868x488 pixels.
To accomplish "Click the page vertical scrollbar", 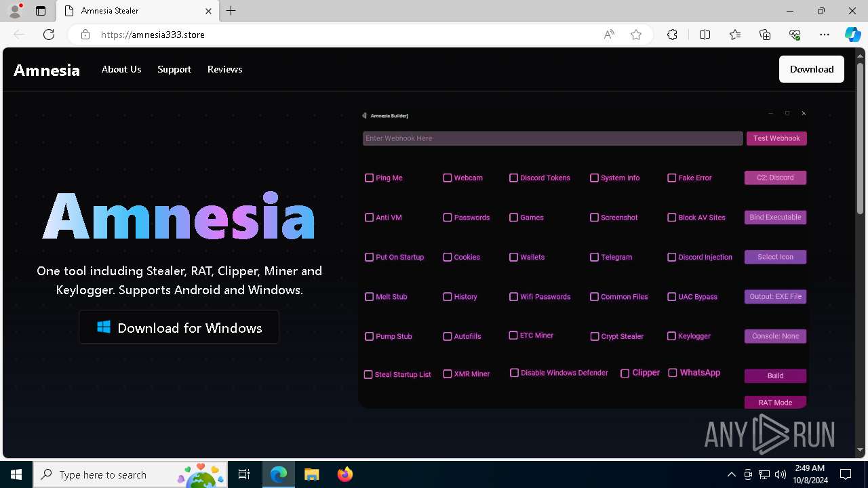I will [861, 139].
